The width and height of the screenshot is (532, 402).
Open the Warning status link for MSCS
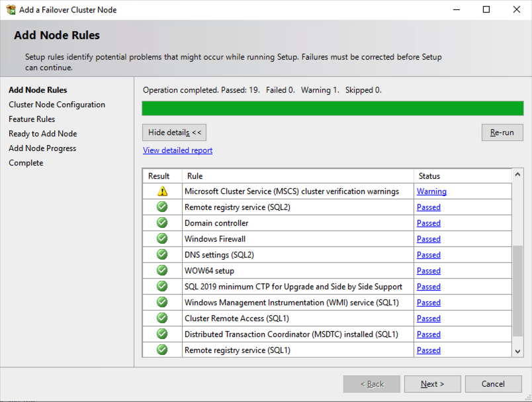click(431, 191)
